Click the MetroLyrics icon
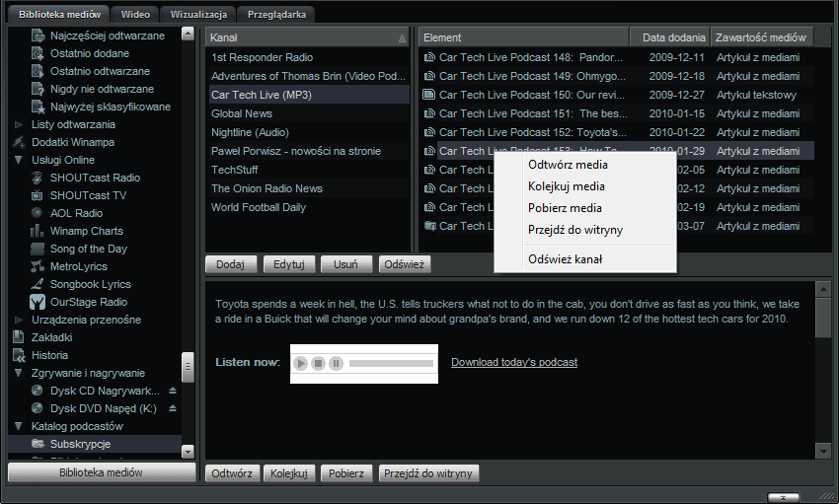This screenshot has height=504, width=839. (x=37, y=266)
